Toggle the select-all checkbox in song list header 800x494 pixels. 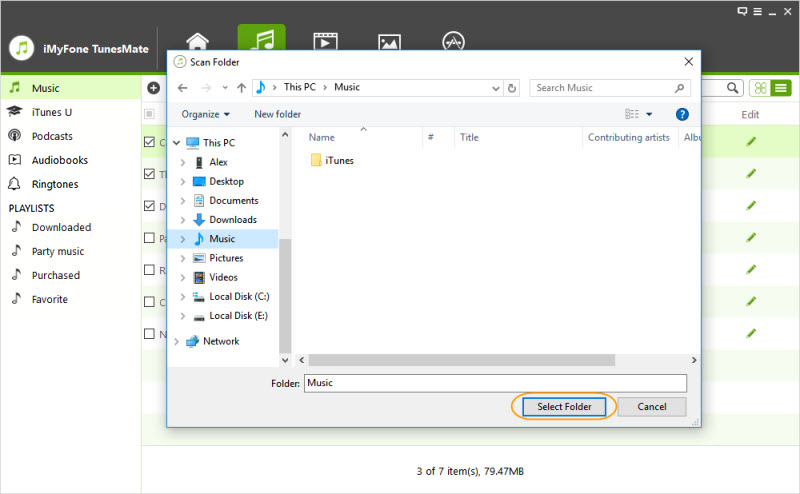coord(149,114)
